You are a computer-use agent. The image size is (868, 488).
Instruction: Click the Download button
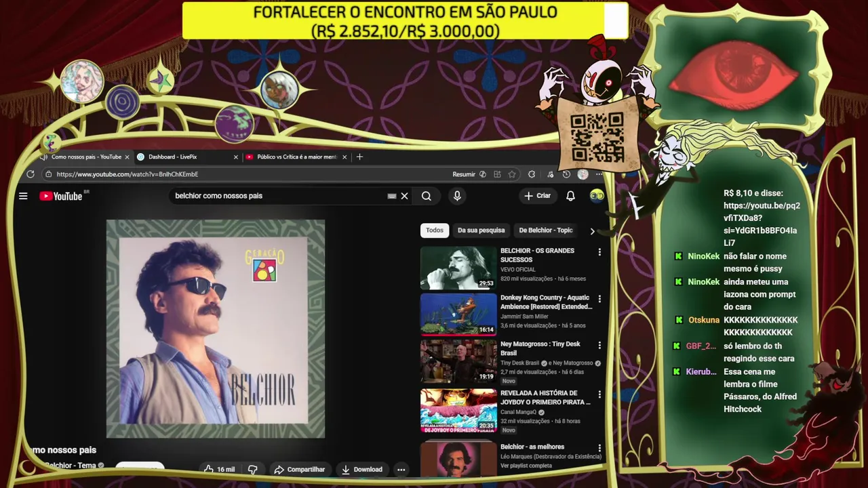click(x=361, y=469)
